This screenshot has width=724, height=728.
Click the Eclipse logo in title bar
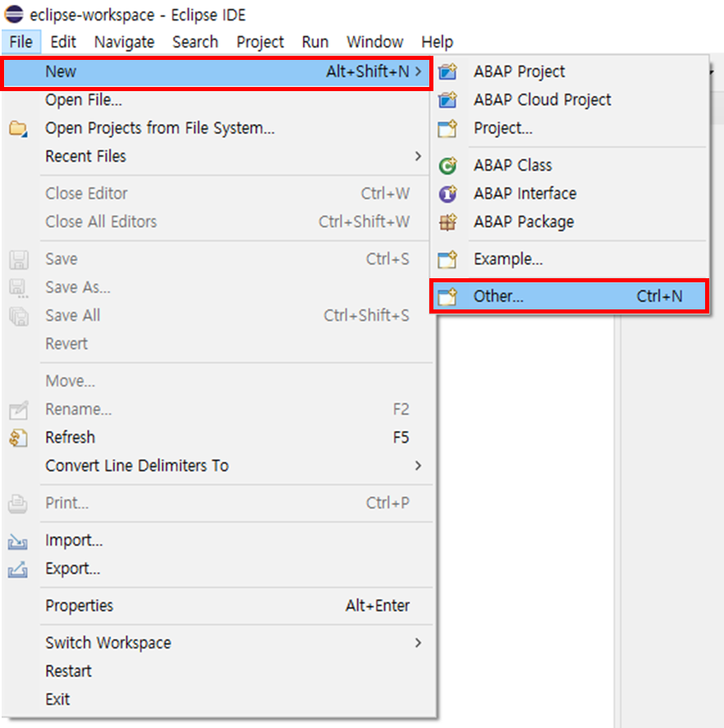(14, 15)
